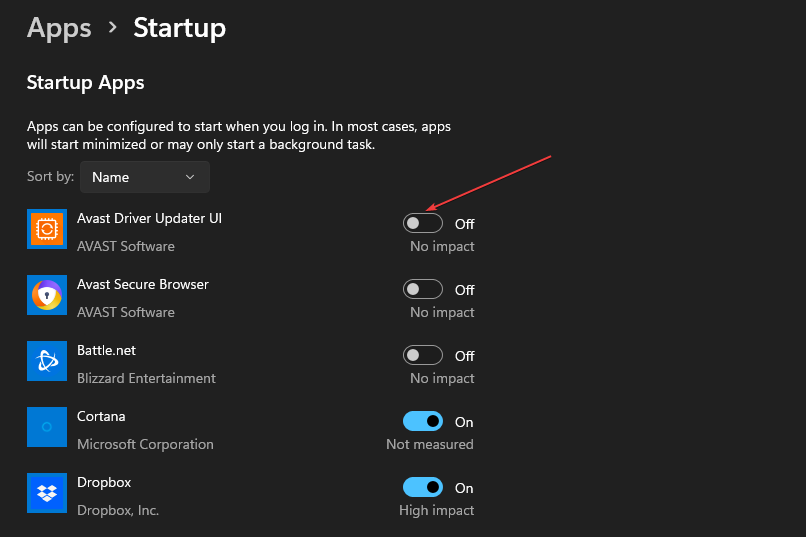Turn off Dropbox startup toggle

point(423,487)
